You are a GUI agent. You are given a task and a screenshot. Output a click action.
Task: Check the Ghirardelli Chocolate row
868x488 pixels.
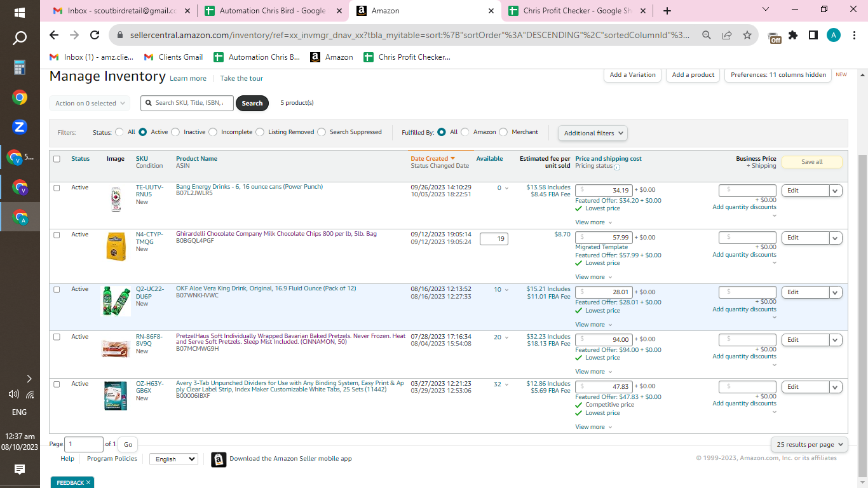coord(57,235)
